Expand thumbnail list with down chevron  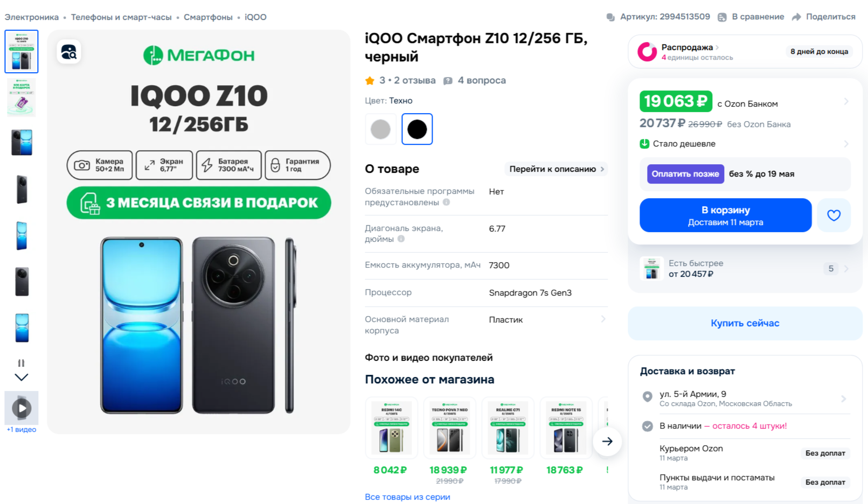point(22,377)
